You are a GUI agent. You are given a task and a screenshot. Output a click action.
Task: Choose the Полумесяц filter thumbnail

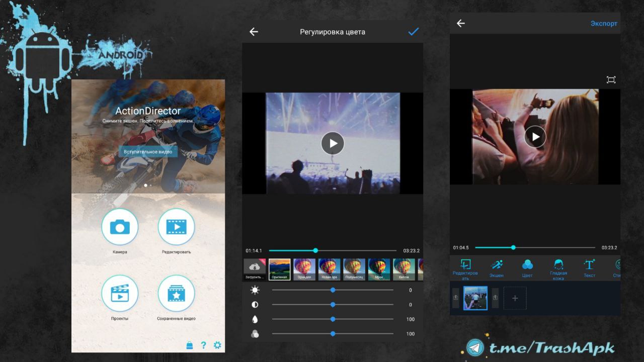354,269
